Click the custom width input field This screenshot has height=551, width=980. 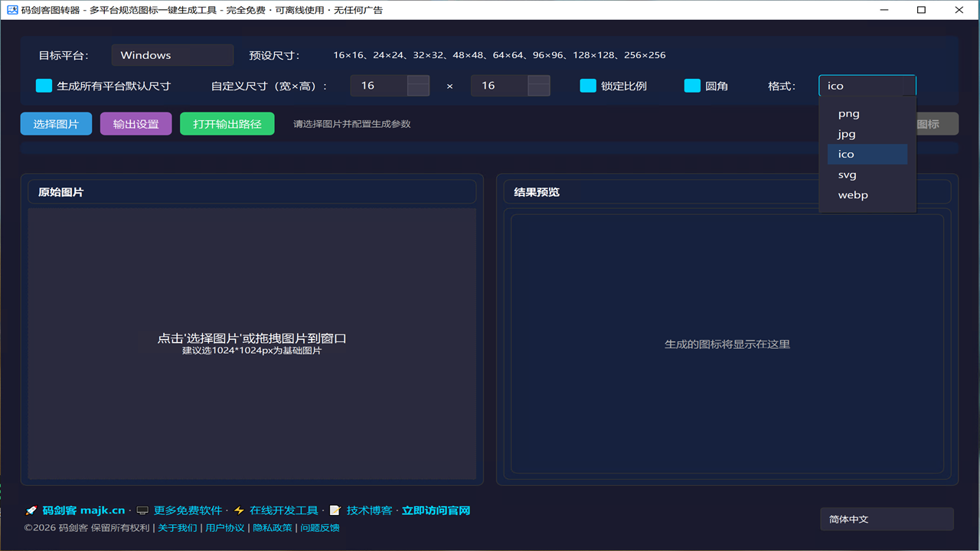click(379, 86)
